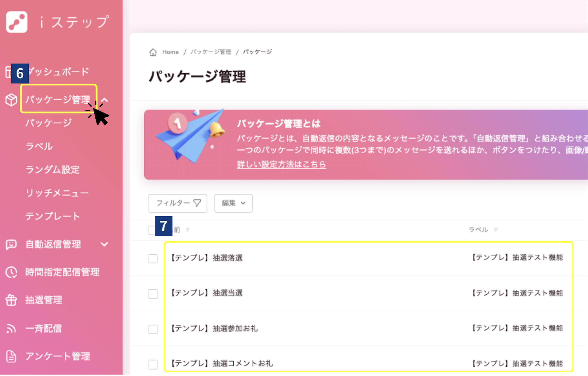Click the funnel icon on フィルター button

pyautogui.click(x=197, y=203)
